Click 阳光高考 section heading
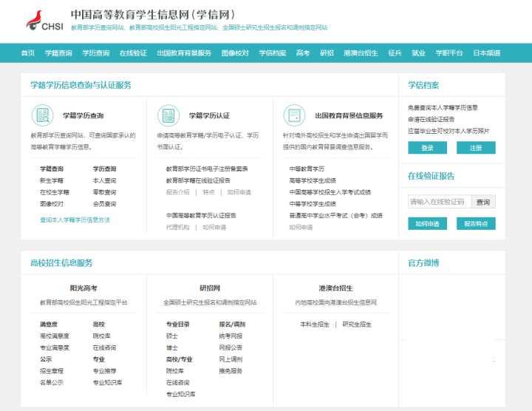The width and height of the screenshot is (532, 411). click(x=83, y=288)
